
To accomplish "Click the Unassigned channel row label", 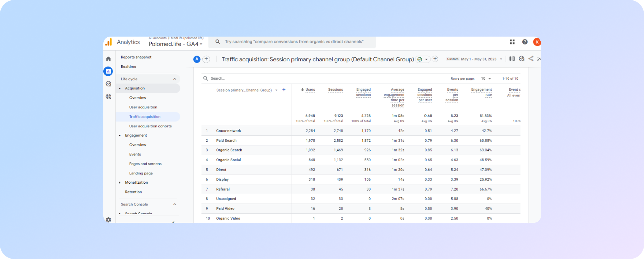I will [226, 199].
